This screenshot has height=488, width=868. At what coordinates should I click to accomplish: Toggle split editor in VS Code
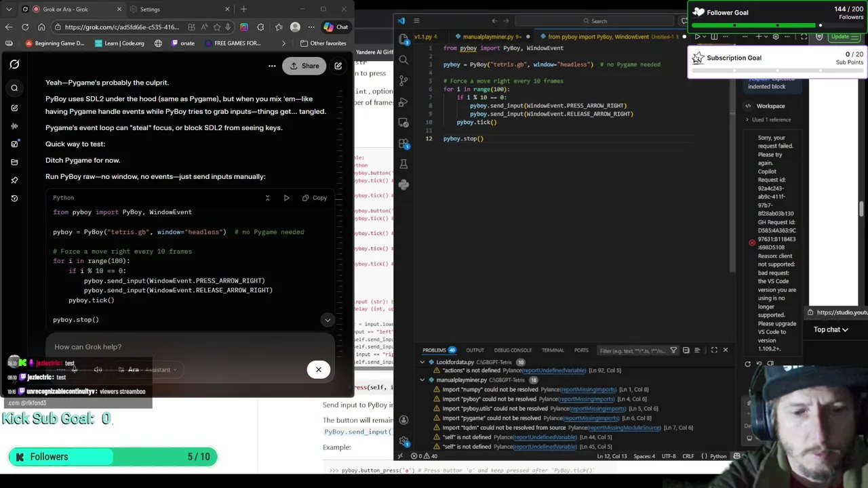point(714,37)
